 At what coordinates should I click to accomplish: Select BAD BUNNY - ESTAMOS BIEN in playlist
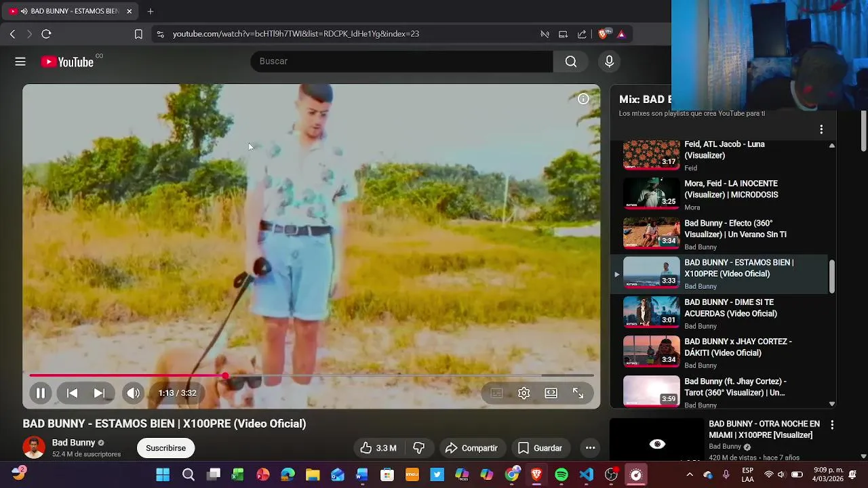click(720, 274)
